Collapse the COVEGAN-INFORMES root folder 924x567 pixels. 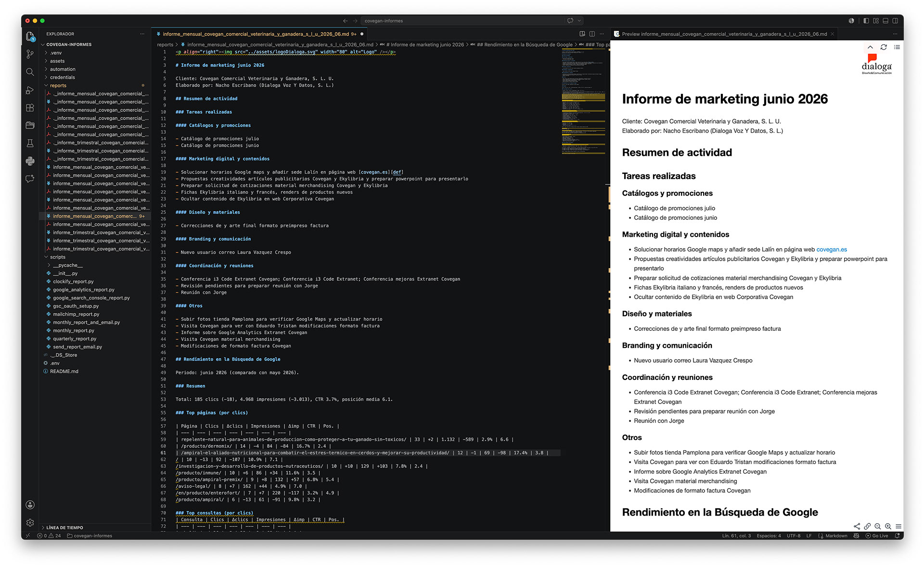click(69, 44)
